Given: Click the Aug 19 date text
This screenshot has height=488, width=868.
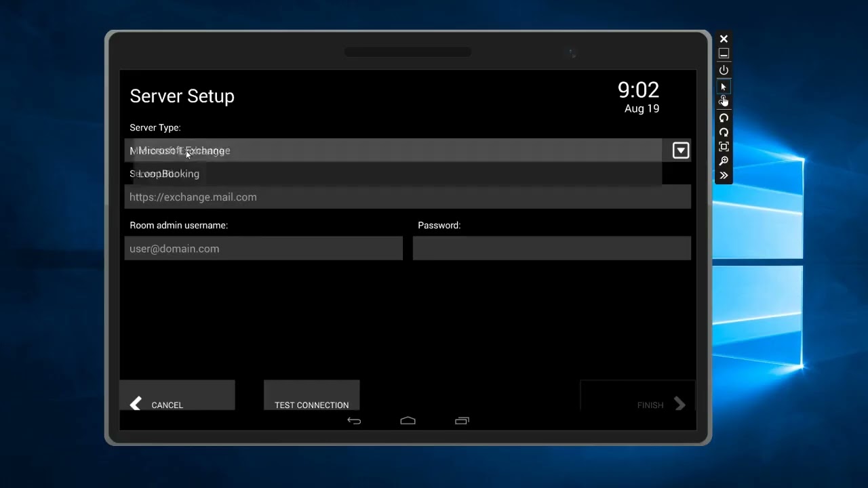Looking at the screenshot, I should click(642, 108).
